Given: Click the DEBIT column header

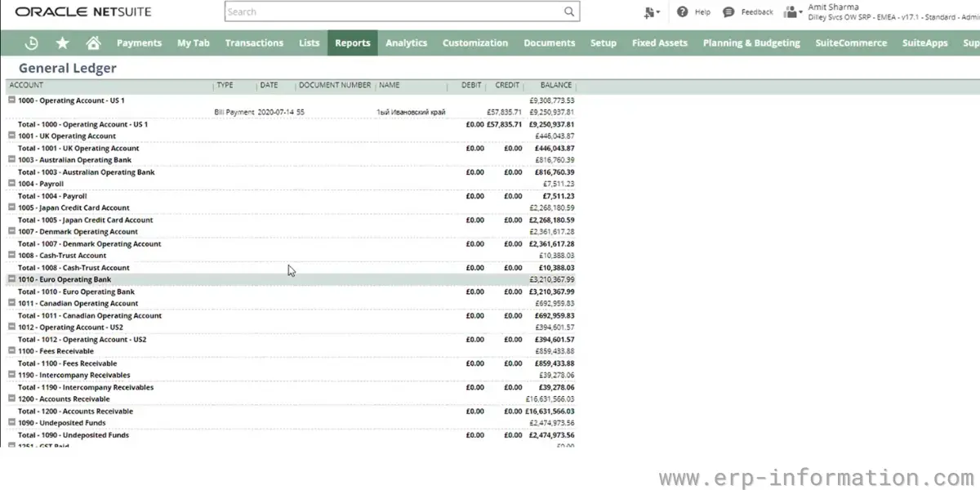Looking at the screenshot, I should point(471,85).
